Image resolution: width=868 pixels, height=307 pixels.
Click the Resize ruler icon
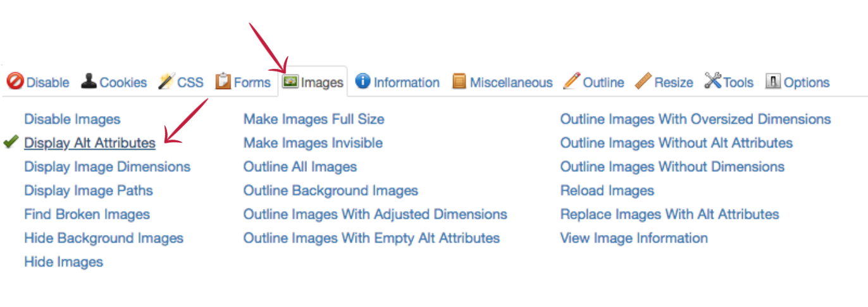point(643,81)
